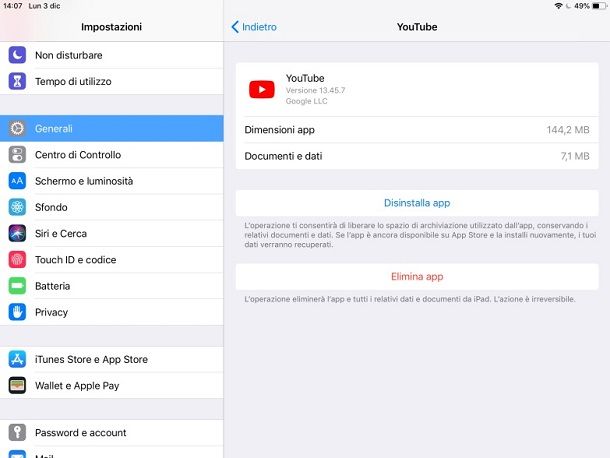The height and width of the screenshot is (458, 610).
Task: Tap the Non disturbare moon icon
Action: click(x=17, y=55)
